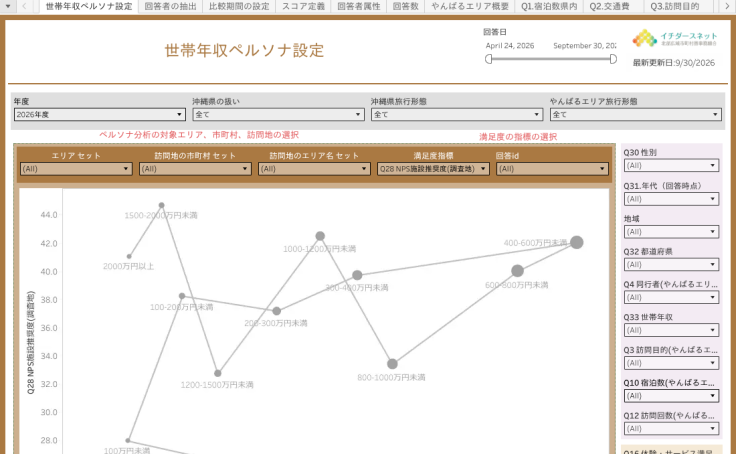
Task: Select the 2000万円以上 data point
Action: 130,256
